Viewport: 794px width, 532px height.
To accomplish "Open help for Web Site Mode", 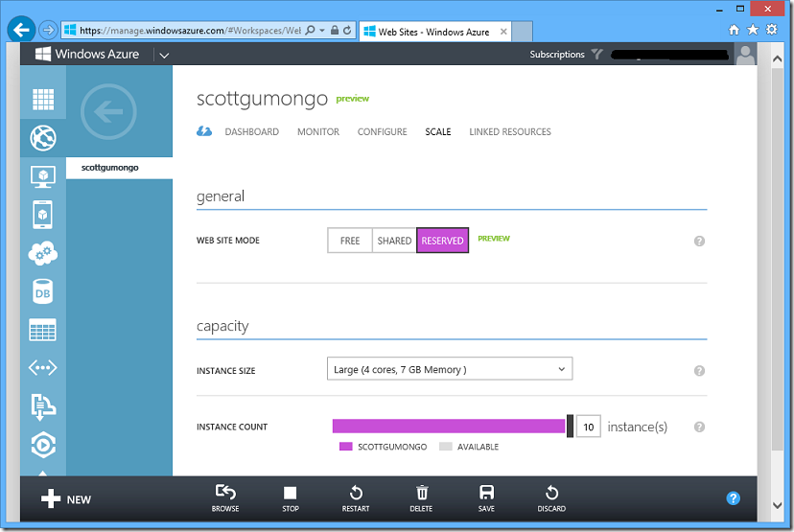I will pyautogui.click(x=699, y=241).
